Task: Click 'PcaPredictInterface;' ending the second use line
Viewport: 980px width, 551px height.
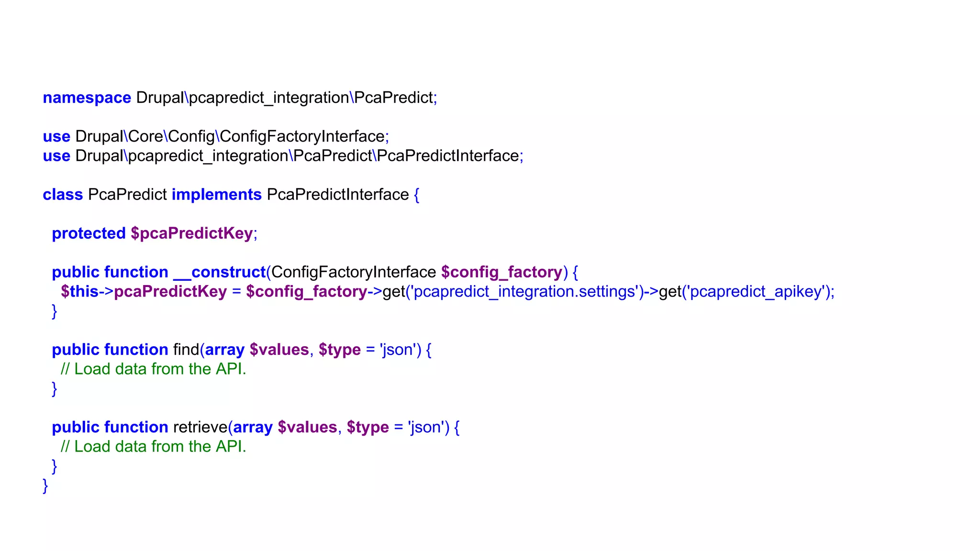Action: pos(450,156)
